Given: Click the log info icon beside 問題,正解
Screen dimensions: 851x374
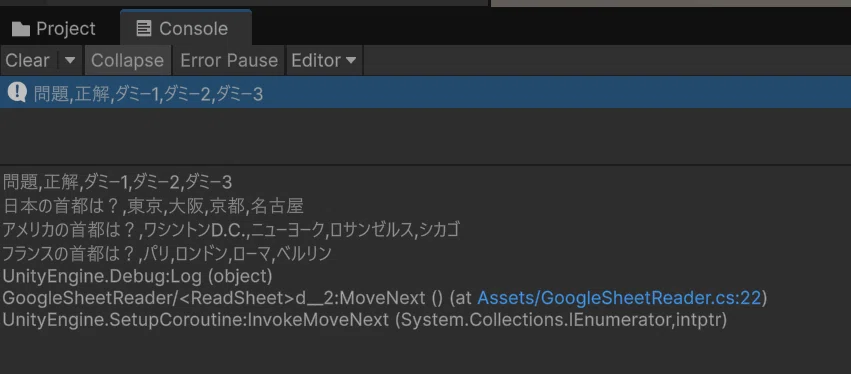Looking at the screenshot, I should coord(17,93).
